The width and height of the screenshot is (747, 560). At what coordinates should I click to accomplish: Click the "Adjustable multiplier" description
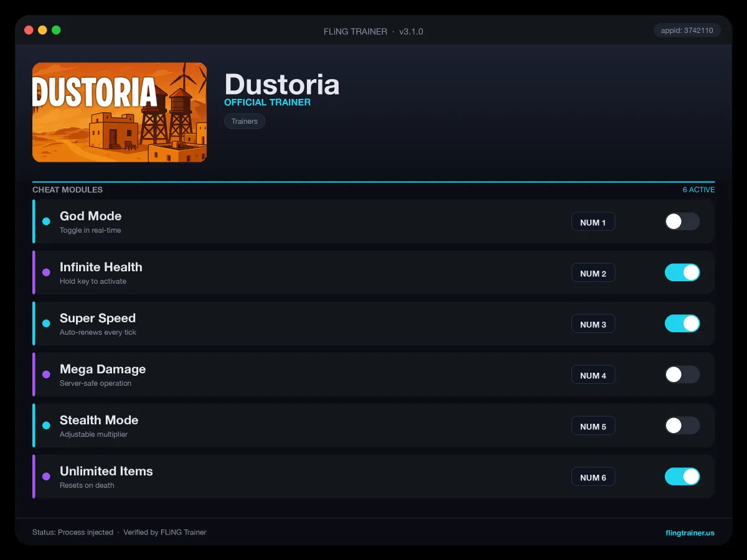pyautogui.click(x=93, y=434)
